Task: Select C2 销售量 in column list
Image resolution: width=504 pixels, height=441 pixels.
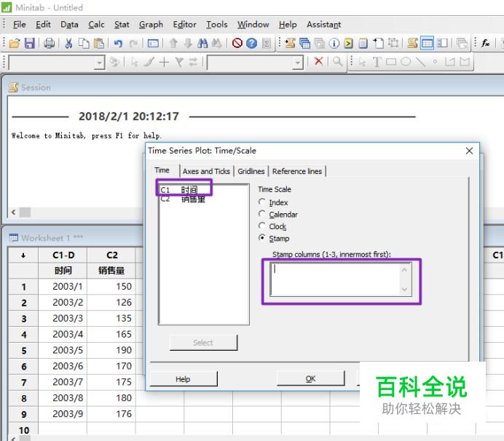Action: pos(184,199)
